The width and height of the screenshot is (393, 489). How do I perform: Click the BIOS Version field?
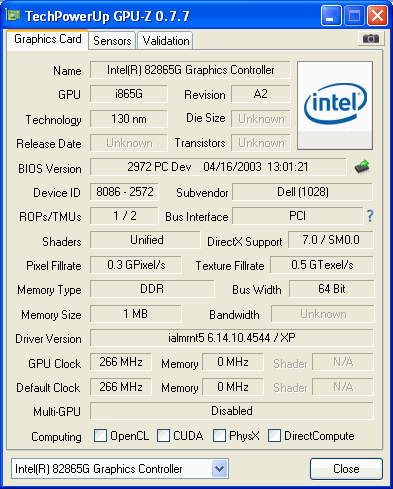pos(218,167)
